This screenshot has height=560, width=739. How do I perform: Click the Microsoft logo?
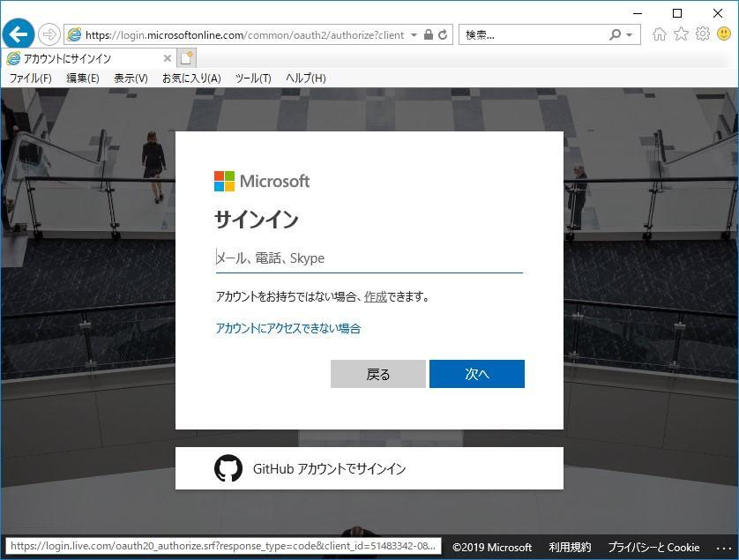click(262, 181)
